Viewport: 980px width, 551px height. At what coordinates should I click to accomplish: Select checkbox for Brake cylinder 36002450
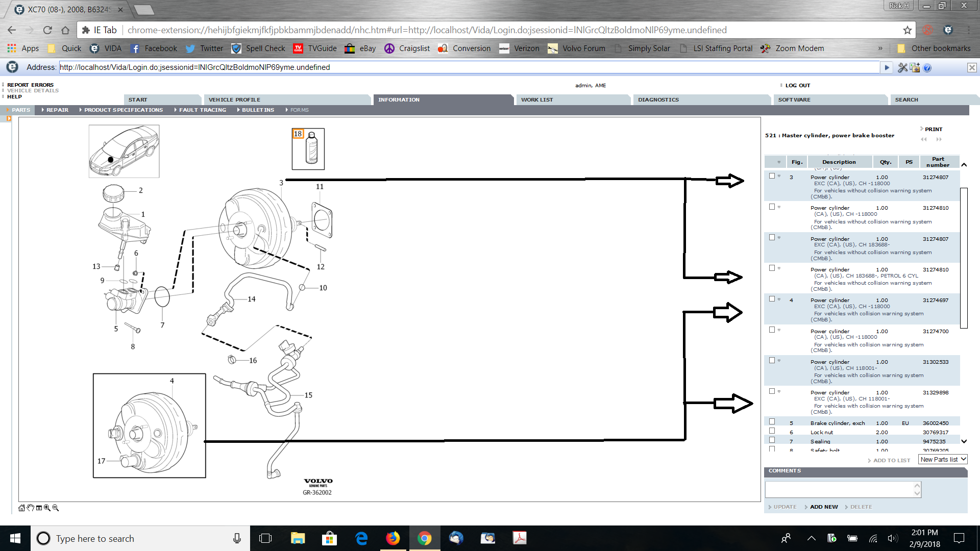[772, 422]
